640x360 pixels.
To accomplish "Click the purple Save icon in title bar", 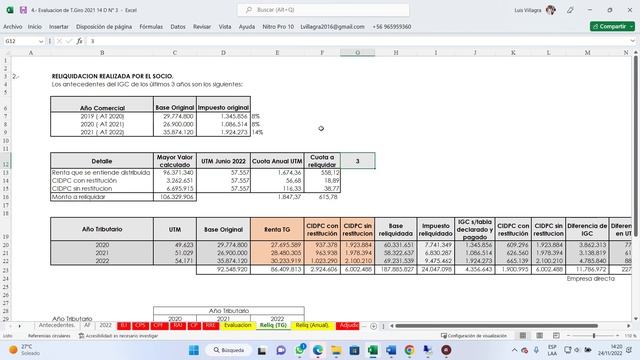I will tap(23, 10).
